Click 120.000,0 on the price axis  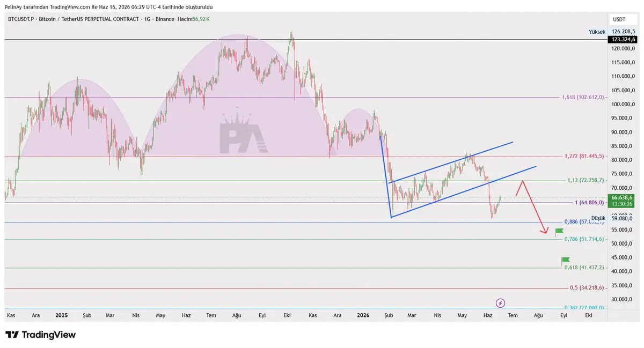pos(624,48)
